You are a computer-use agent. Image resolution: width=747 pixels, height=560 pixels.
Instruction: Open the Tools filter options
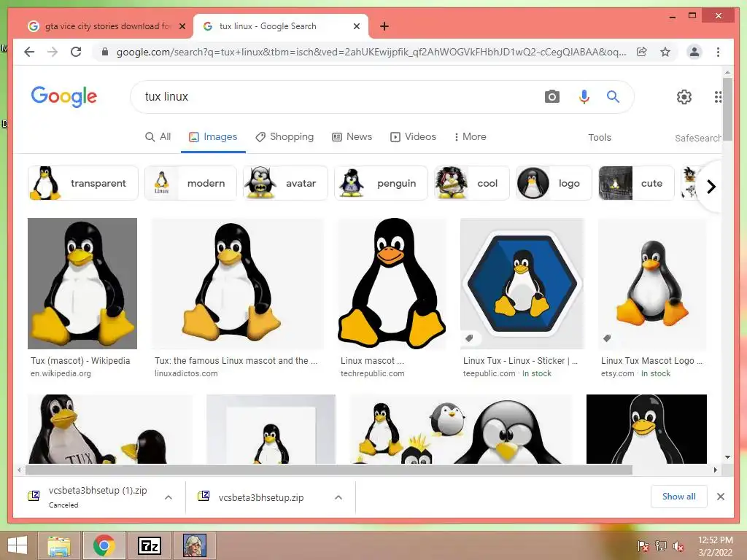click(x=600, y=137)
